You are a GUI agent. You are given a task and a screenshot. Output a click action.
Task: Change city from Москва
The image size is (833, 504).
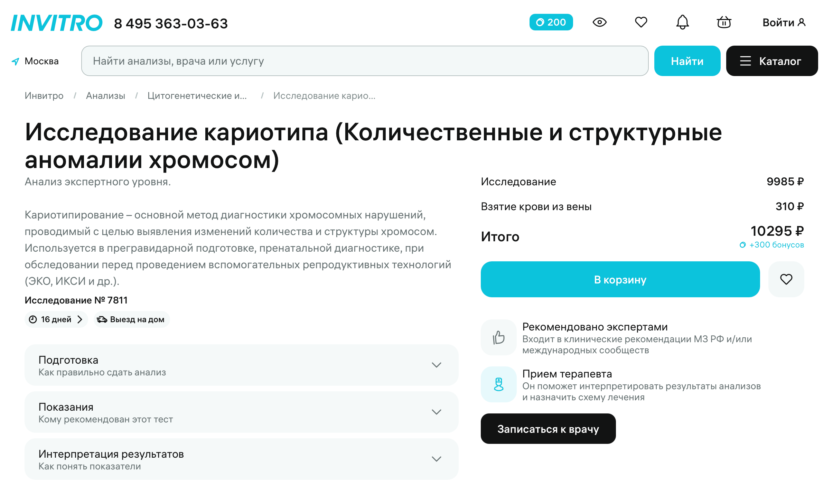click(x=41, y=61)
